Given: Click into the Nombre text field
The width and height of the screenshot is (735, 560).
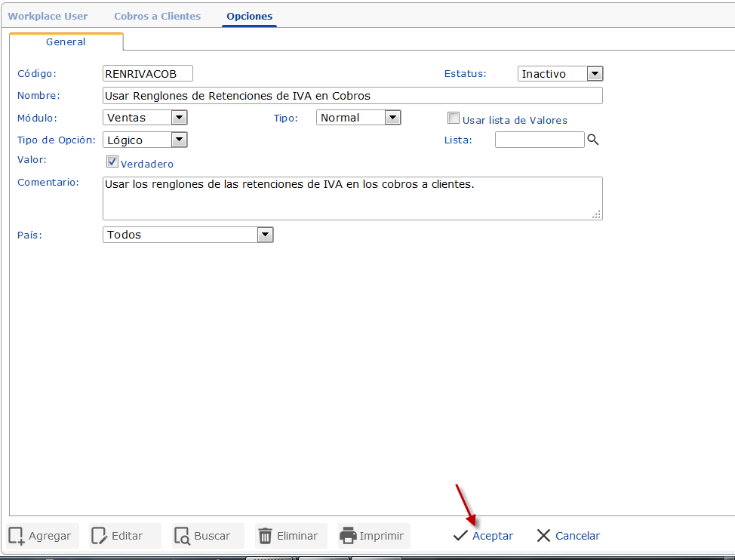Looking at the screenshot, I should pyautogui.click(x=352, y=96).
